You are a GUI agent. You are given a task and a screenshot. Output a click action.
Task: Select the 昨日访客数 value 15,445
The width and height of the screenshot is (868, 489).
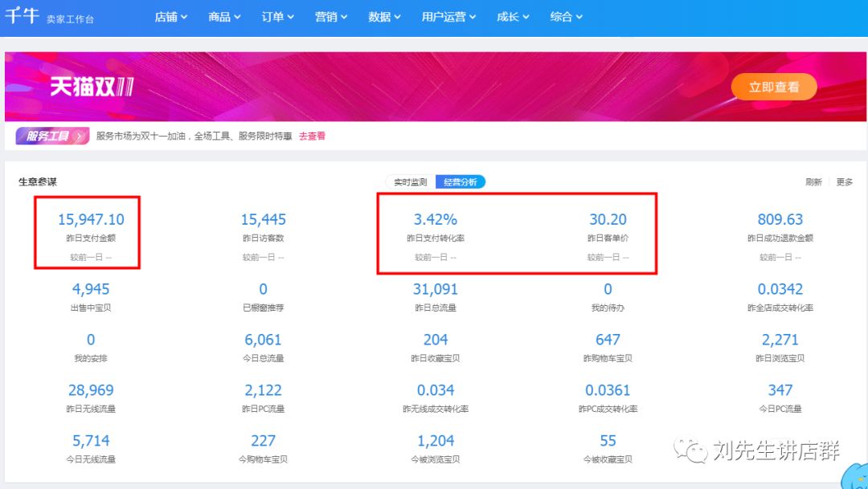(263, 219)
